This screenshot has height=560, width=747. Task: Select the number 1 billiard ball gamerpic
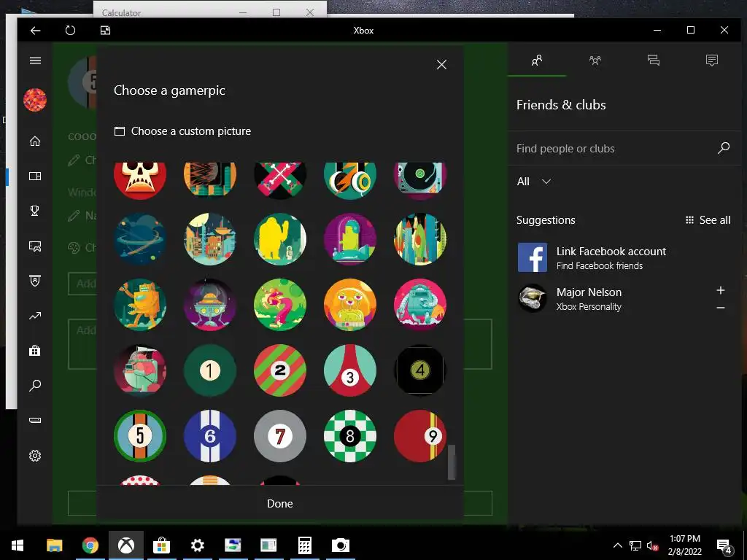(x=210, y=370)
